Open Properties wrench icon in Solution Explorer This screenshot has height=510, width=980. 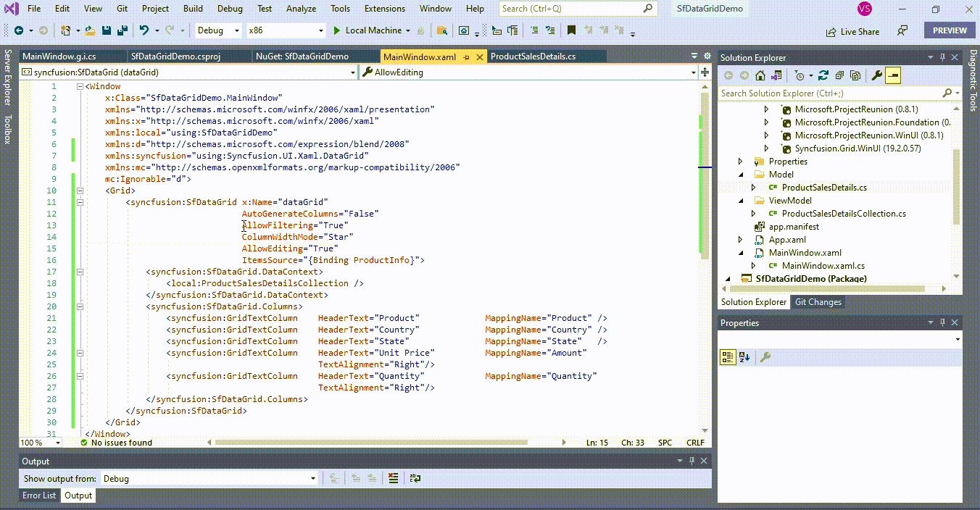876,75
